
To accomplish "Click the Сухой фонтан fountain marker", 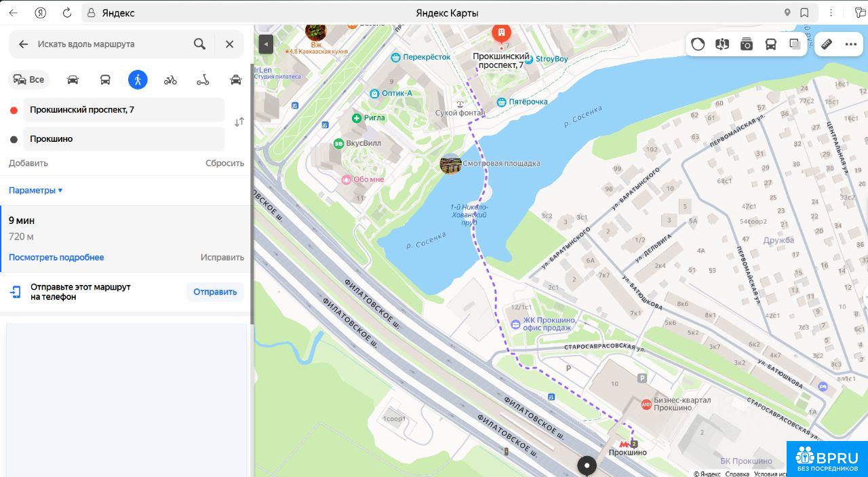I will 460,104.
